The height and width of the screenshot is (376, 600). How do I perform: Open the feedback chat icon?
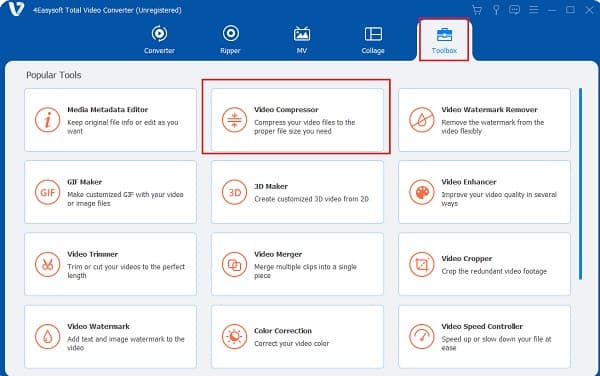point(514,10)
